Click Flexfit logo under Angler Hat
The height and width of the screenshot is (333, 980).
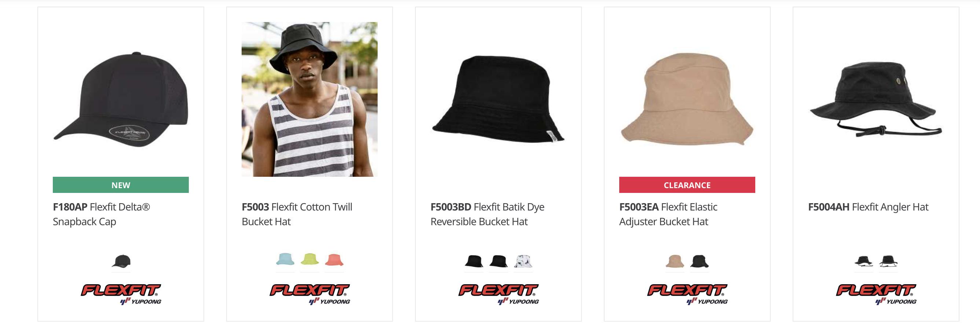pyautogui.click(x=876, y=294)
